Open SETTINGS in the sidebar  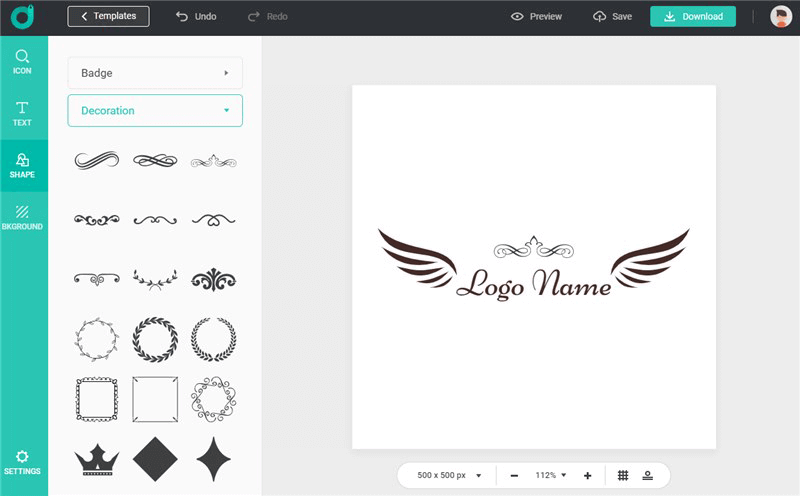pos(22,462)
